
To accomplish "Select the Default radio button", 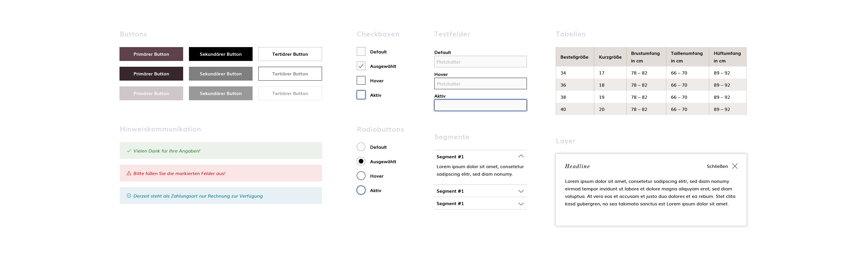I will click(361, 147).
